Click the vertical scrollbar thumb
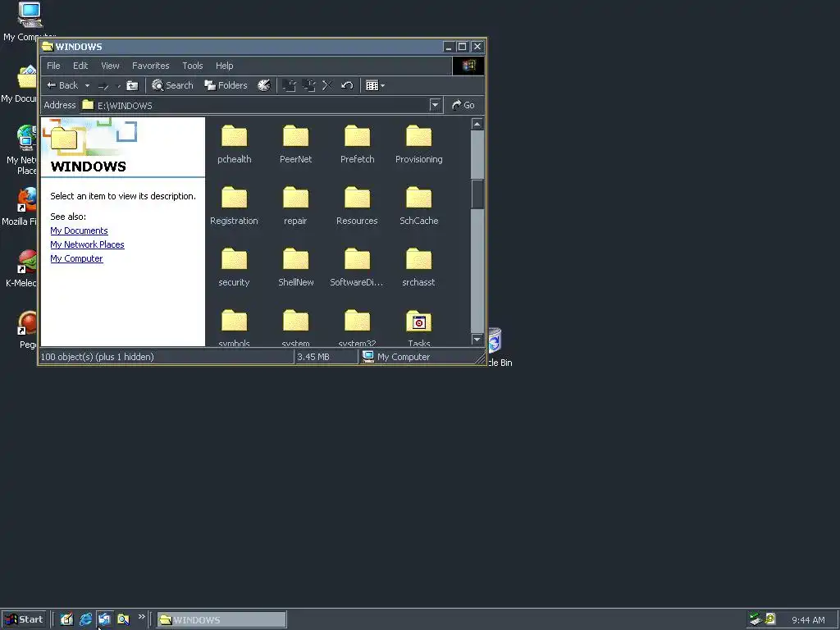 477,194
